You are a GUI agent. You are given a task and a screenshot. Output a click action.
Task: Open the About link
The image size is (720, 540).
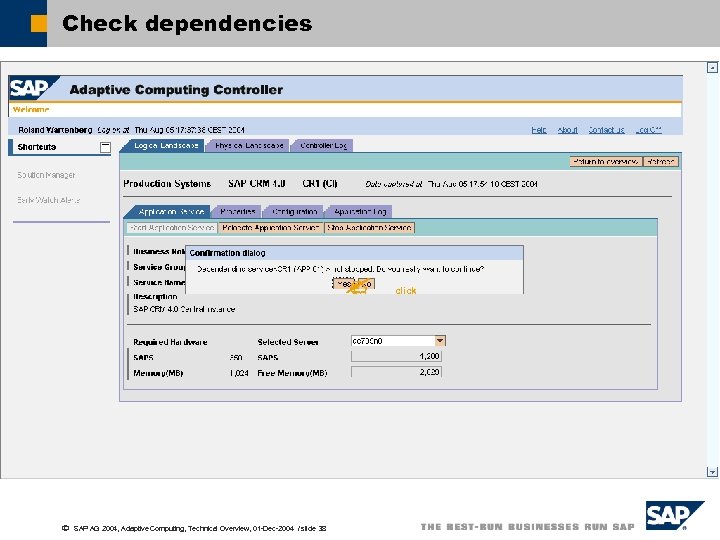[x=568, y=130]
